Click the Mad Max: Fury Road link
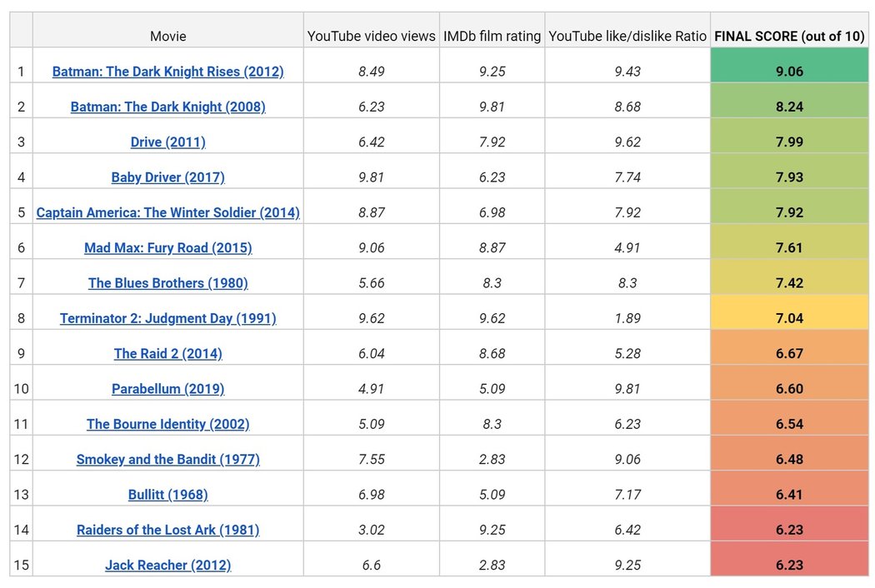Viewport: 875px width, 588px height. coord(167,248)
